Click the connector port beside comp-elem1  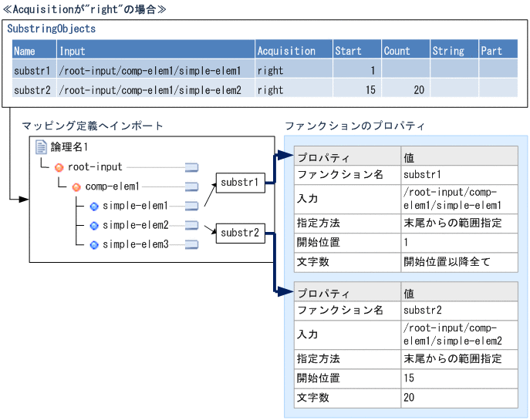tap(191, 186)
